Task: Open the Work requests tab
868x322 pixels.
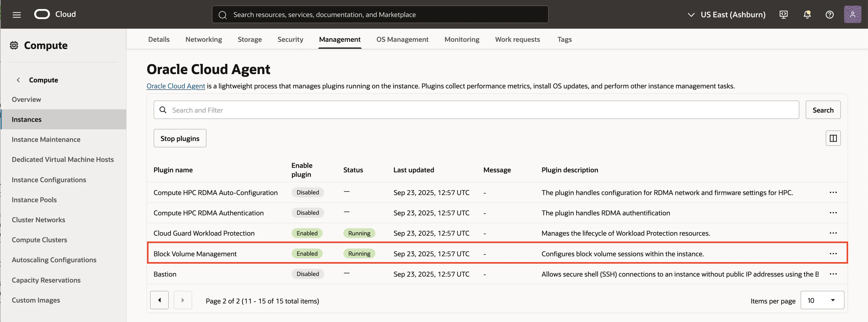Action: [x=517, y=39]
